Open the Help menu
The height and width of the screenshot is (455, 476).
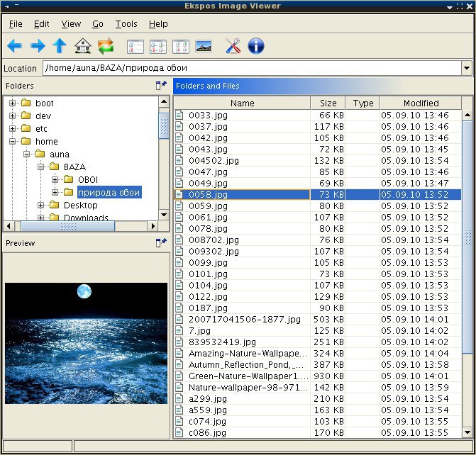(x=158, y=24)
